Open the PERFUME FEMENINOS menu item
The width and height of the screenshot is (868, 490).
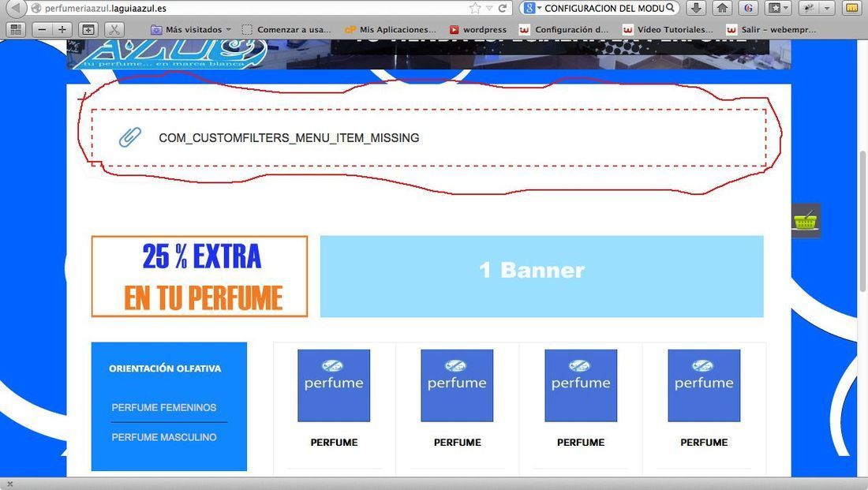(164, 407)
